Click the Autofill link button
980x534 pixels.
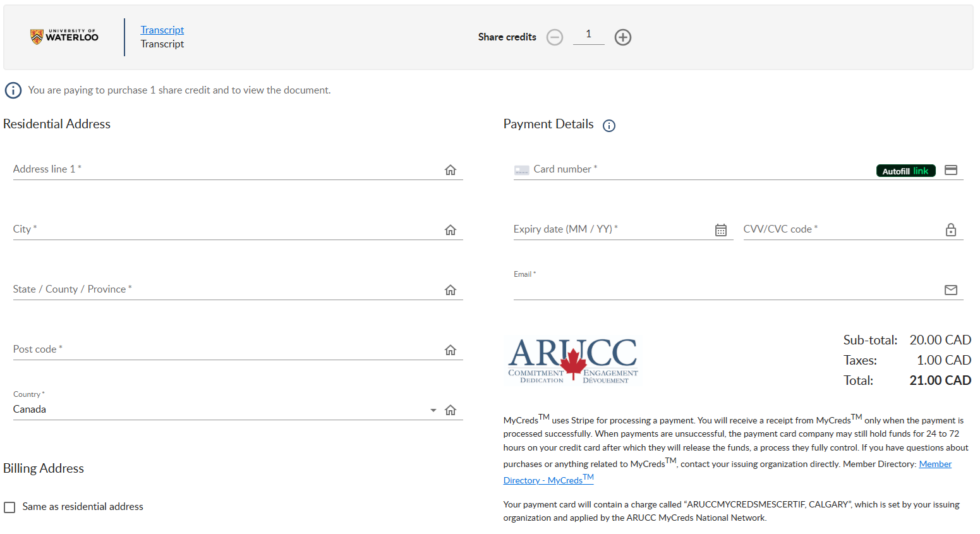[905, 171]
